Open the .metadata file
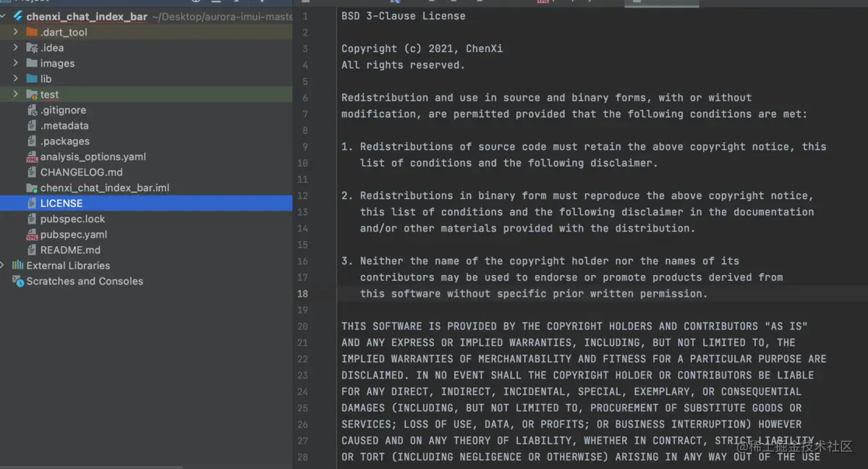The image size is (868, 469). (x=64, y=126)
